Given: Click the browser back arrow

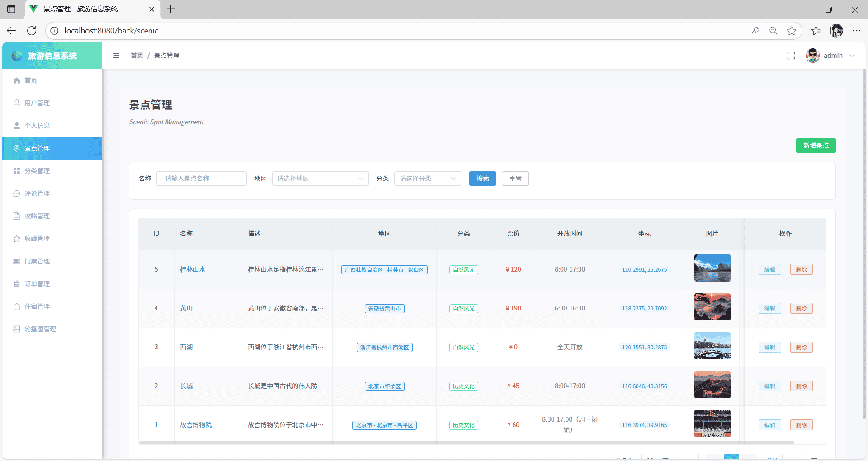Looking at the screenshot, I should pos(11,31).
